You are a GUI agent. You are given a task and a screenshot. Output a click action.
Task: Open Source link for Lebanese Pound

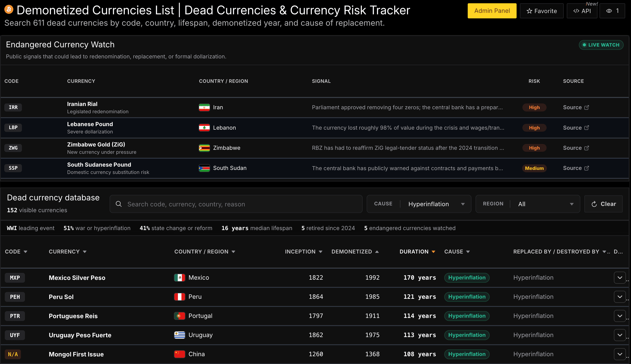coord(576,128)
